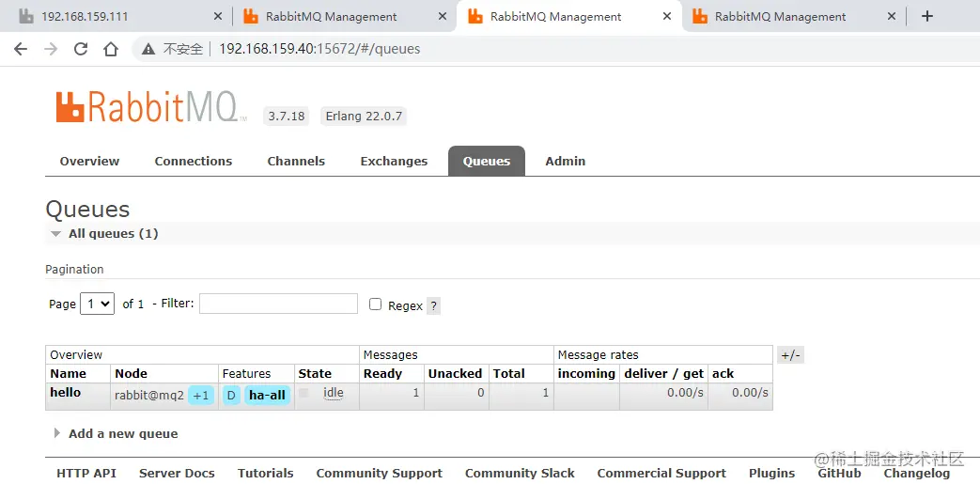The width and height of the screenshot is (980, 484).
Task: Sort by the ack column header
Action: click(723, 374)
